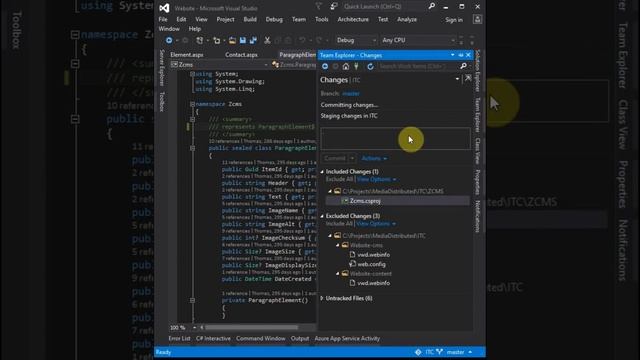Click the New Project toolbar icon
Viewport: 640px width, 360px height.
pos(199,40)
